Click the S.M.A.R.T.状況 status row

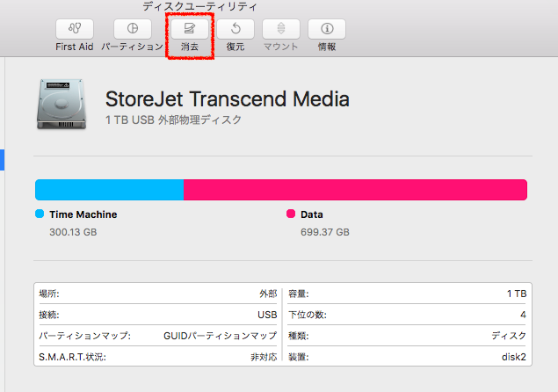tap(157, 357)
